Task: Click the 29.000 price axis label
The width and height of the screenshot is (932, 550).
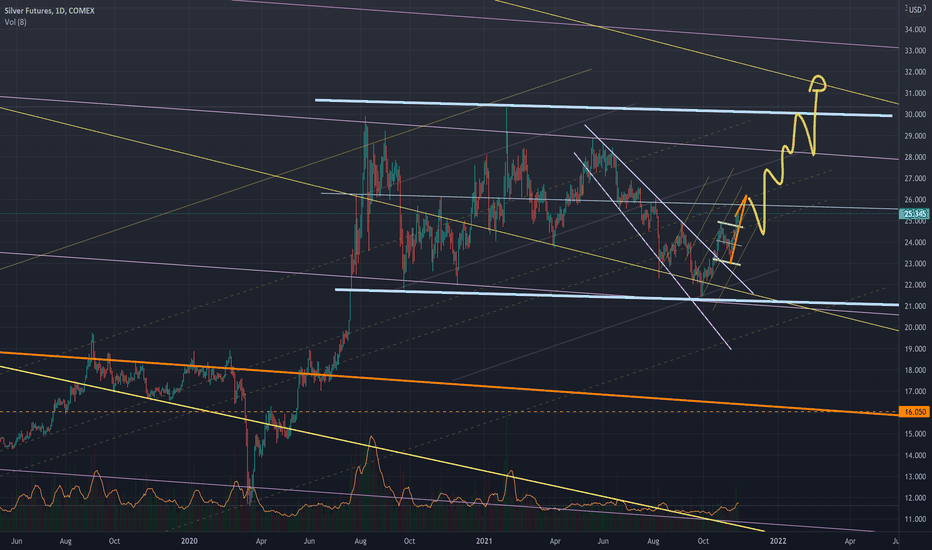Action: (915, 136)
